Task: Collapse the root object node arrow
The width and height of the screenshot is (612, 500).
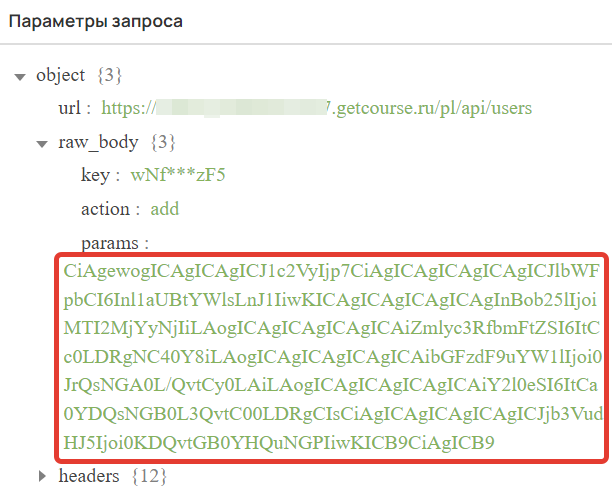Action: pos(20,77)
